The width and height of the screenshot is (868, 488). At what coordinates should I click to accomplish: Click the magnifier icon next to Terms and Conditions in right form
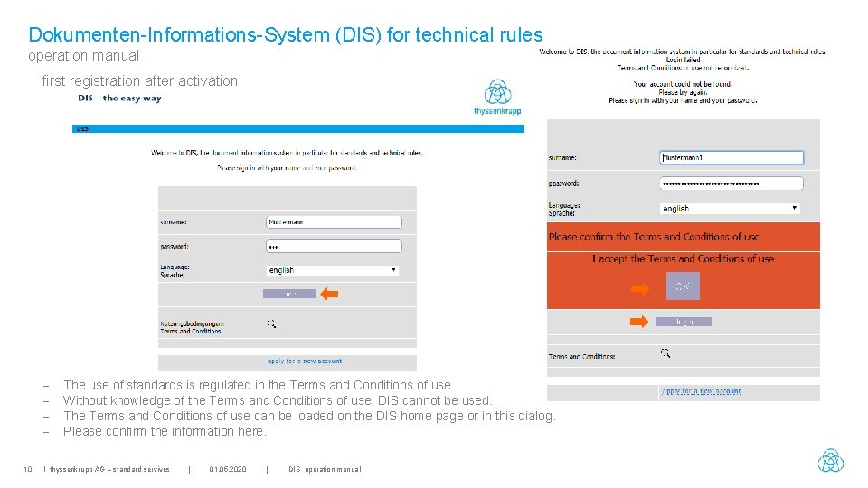(665, 353)
